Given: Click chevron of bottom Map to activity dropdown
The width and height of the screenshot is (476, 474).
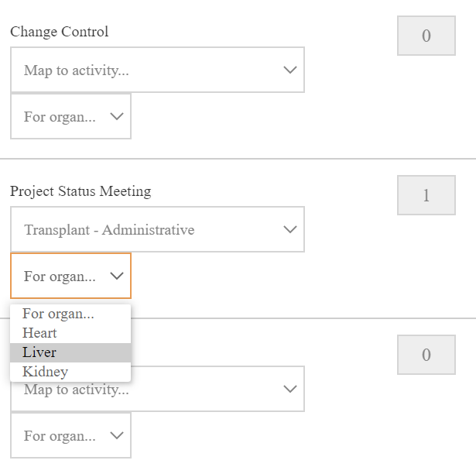Looking at the screenshot, I should [290, 389].
